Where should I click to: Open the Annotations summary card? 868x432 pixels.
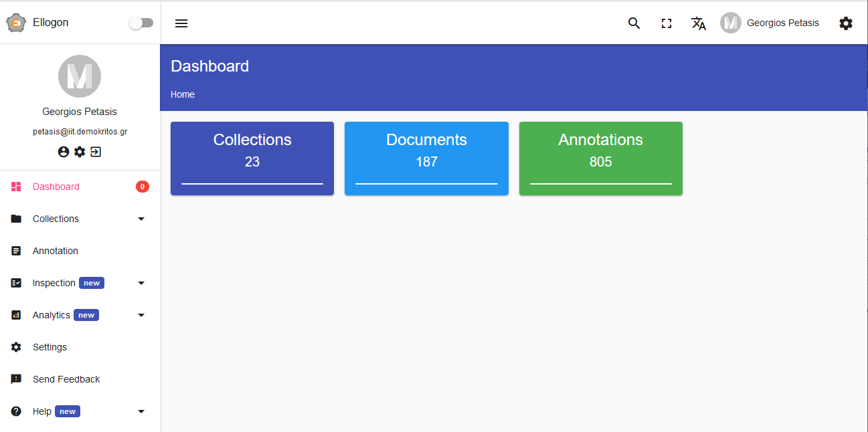point(600,158)
